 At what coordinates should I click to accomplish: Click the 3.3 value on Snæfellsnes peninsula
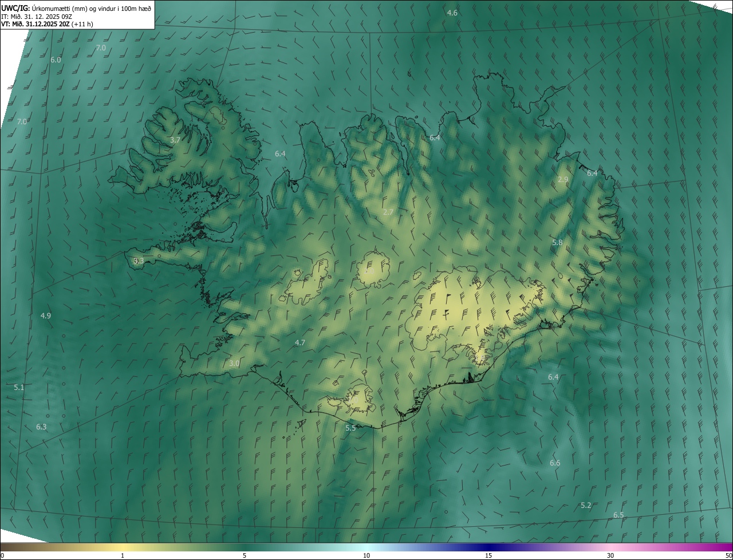click(139, 261)
